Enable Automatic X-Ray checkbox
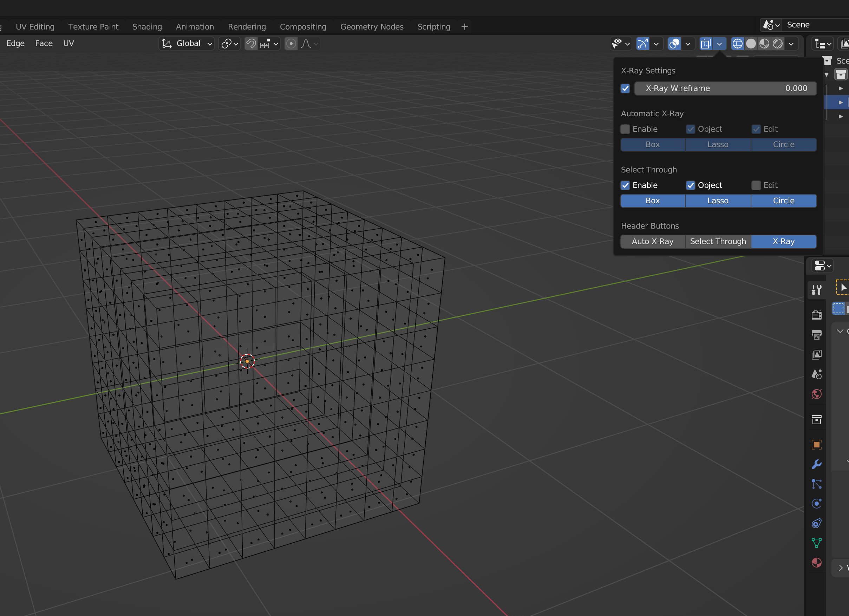Screen dimensions: 849x616 coord(625,129)
